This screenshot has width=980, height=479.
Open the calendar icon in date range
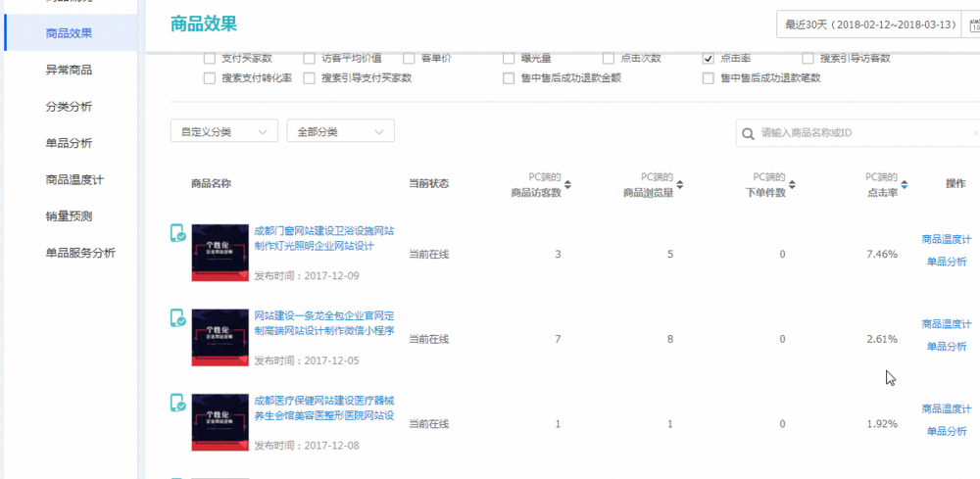tap(974, 25)
